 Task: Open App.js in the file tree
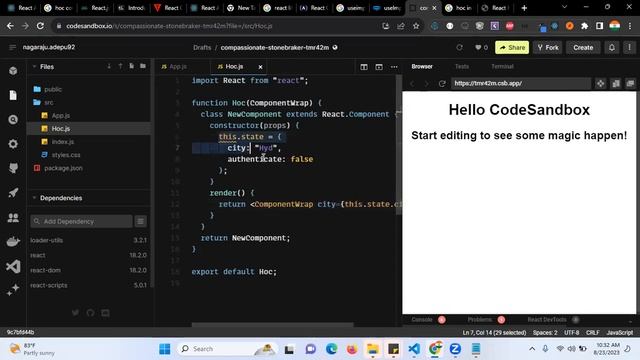pyautogui.click(x=60, y=116)
